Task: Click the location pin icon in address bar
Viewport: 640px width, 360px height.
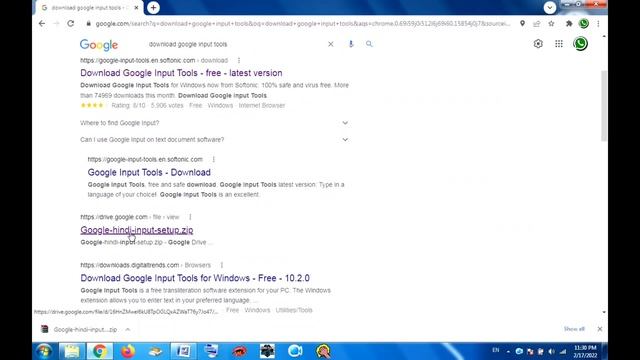Action: point(522,24)
